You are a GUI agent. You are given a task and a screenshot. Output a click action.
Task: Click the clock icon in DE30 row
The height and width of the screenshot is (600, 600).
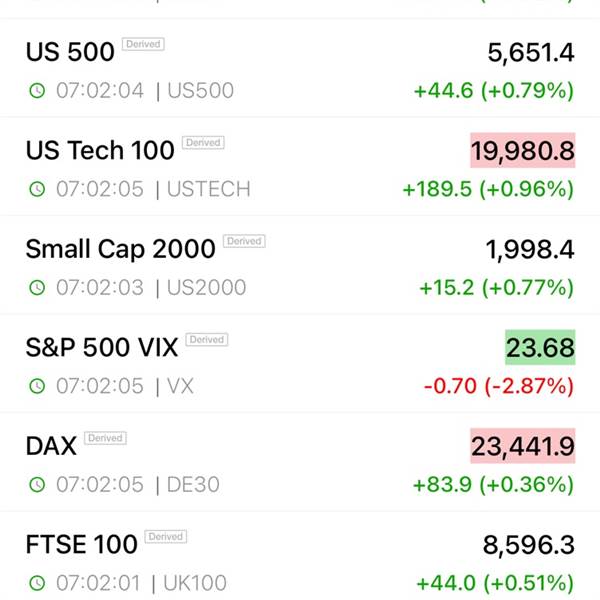[x=37, y=484]
